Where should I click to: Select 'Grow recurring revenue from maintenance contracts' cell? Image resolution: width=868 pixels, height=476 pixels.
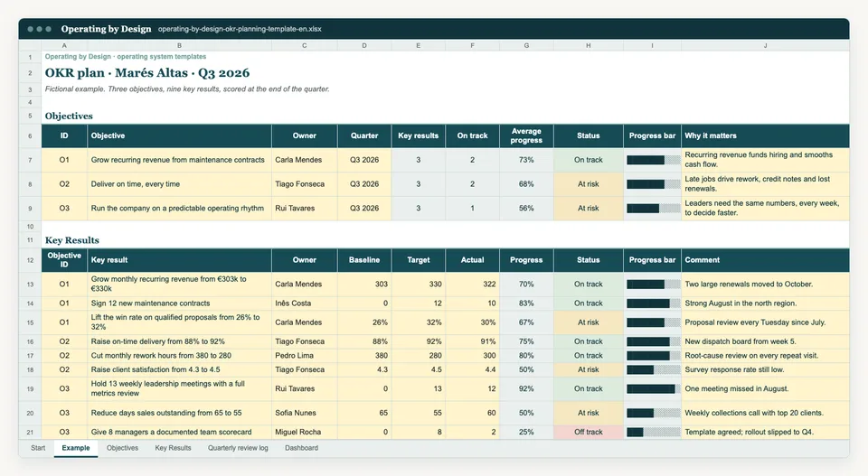click(179, 160)
